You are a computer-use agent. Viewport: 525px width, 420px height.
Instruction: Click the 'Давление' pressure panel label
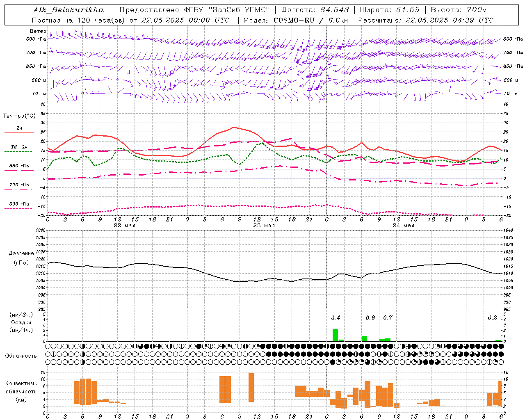tap(21, 253)
